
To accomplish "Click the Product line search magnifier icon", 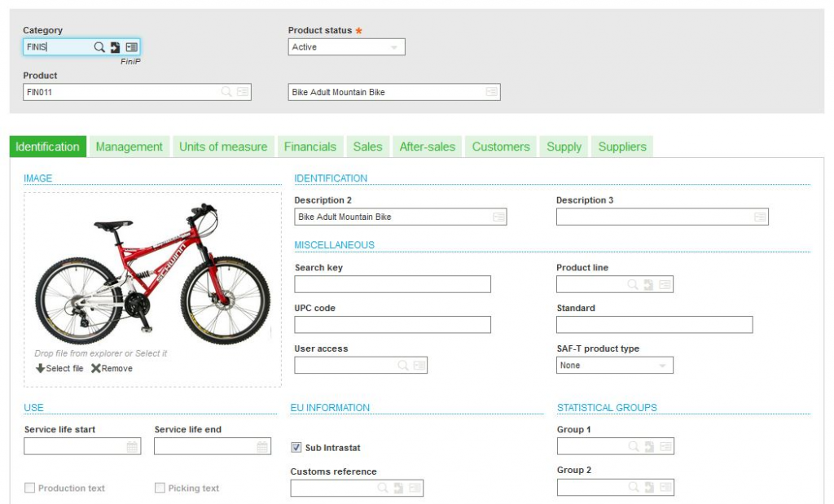I will 633,284.
